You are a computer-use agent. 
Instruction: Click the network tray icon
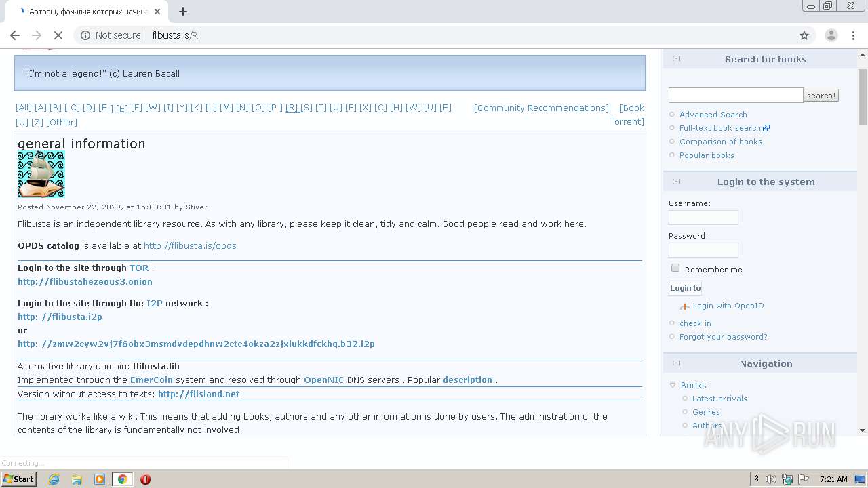787,479
